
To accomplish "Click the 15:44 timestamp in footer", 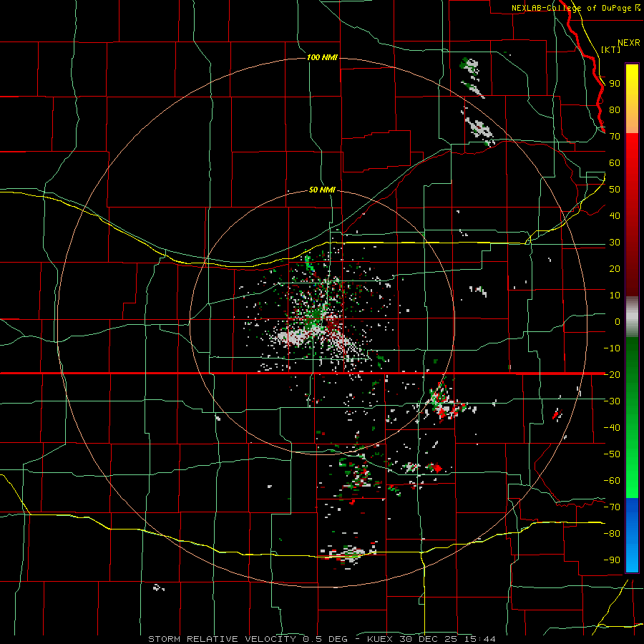I will [479, 639].
